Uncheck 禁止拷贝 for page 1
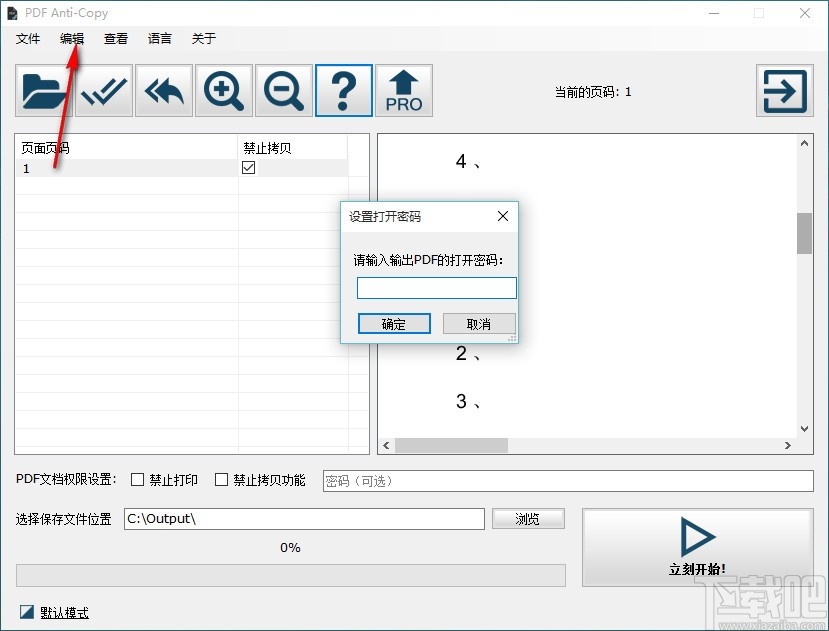829x631 pixels. tap(246, 168)
